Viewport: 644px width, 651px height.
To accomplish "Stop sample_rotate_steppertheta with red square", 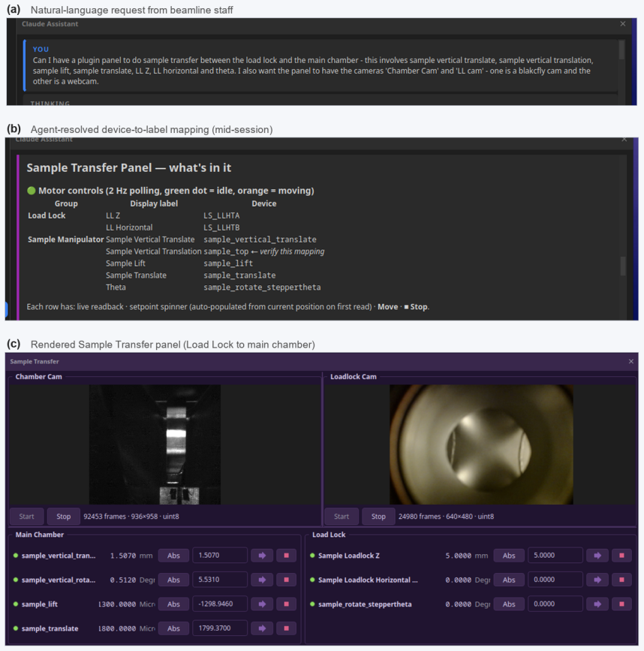I will [621, 604].
